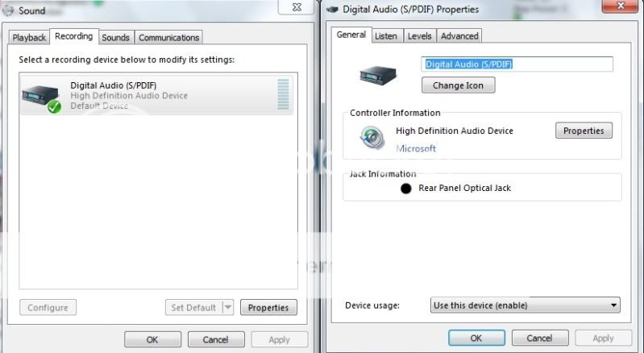
Task: Switch to the Listen tab
Action: coord(386,35)
